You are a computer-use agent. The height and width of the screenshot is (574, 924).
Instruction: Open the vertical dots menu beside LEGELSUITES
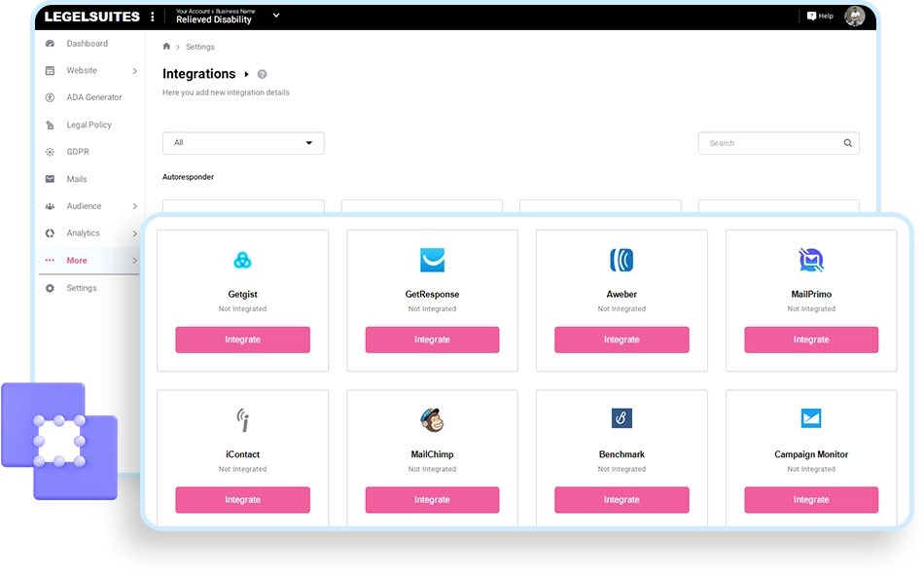tap(153, 17)
